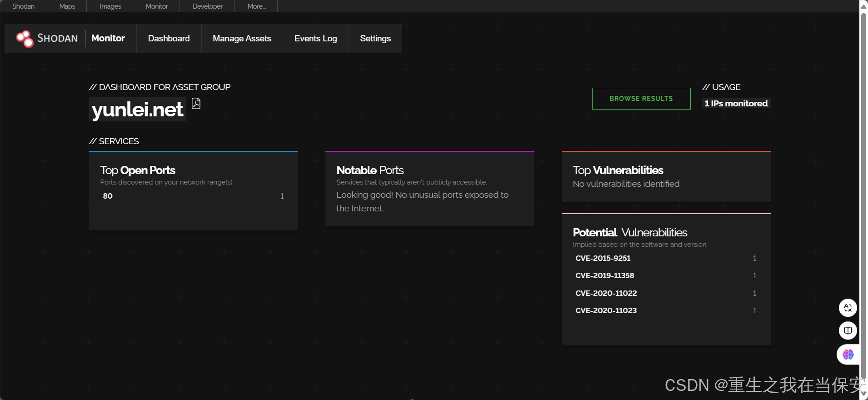
Task: Click the page vertical scrollbar
Action: pos(863,195)
